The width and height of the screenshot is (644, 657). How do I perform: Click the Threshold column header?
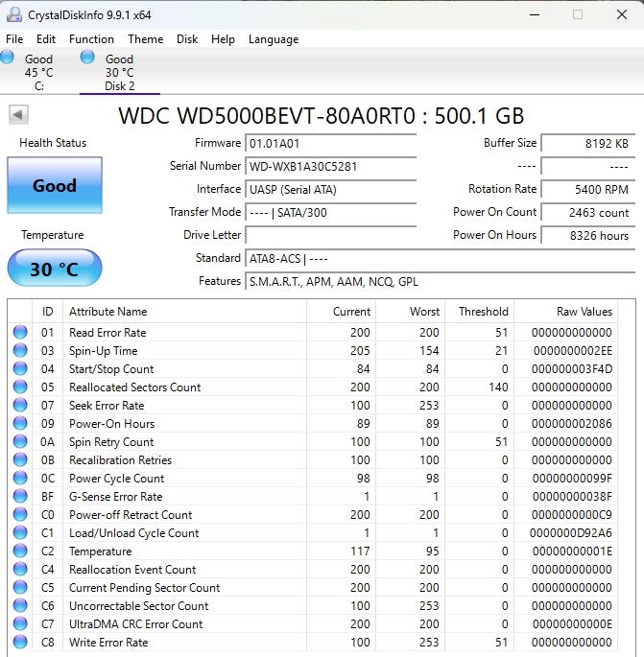pos(480,312)
